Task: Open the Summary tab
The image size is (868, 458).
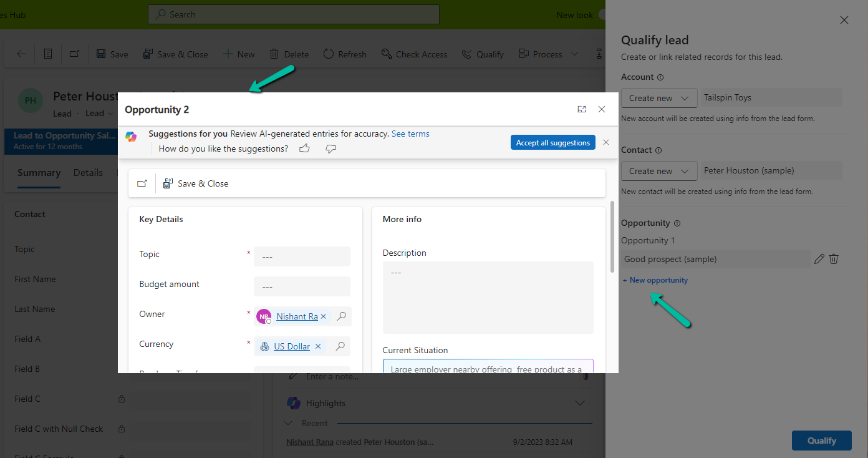Action: click(x=38, y=173)
